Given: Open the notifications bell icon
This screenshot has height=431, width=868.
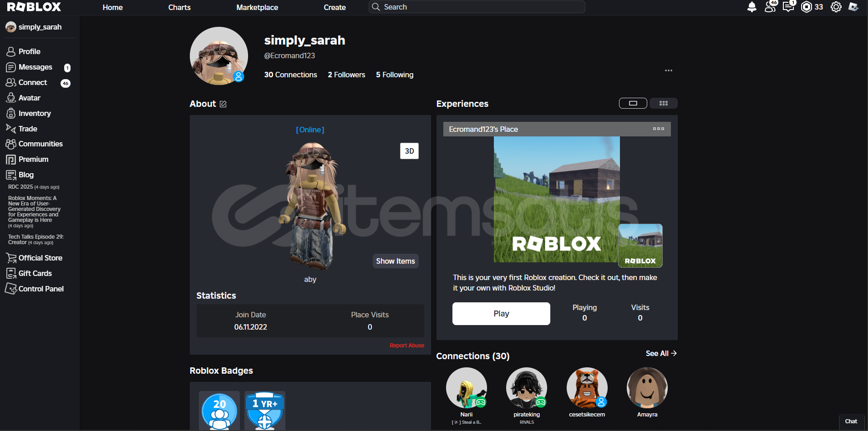Looking at the screenshot, I should 752,7.
